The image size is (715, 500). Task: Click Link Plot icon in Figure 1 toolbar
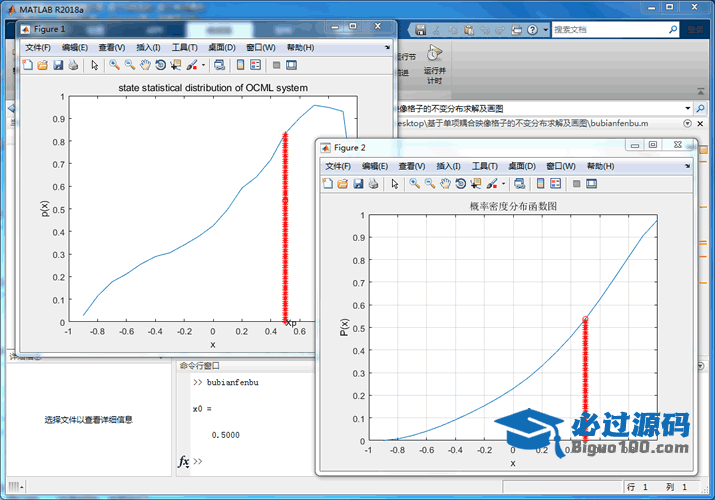(x=219, y=65)
